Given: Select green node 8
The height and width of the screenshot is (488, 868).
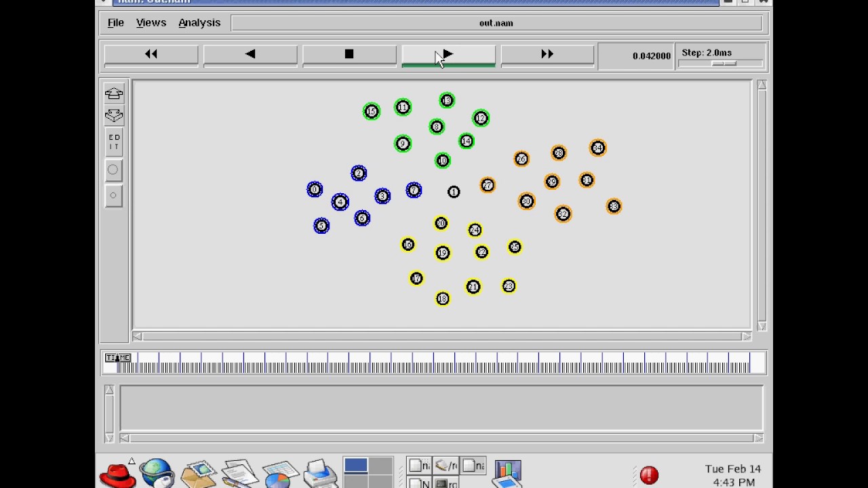Looking at the screenshot, I should (x=437, y=127).
